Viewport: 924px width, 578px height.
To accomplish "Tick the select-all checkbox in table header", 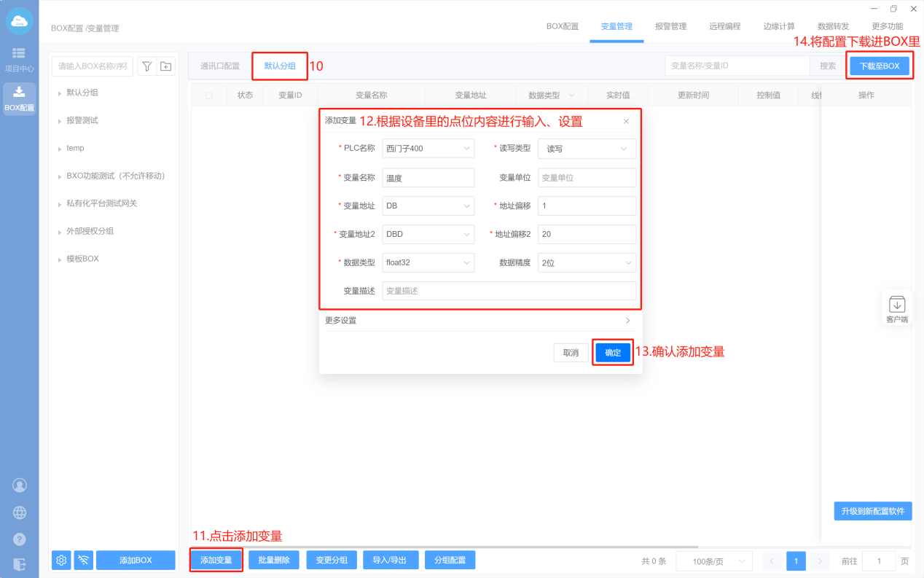I will (209, 95).
